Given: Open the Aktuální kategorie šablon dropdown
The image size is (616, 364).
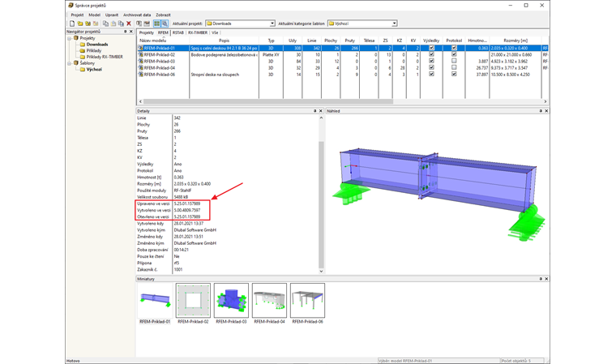Looking at the screenshot, I should [x=394, y=24].
